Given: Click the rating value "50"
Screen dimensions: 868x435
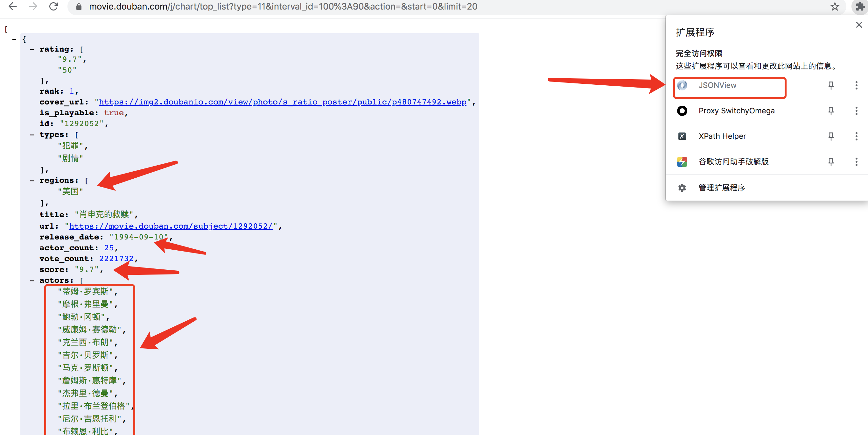Looking at the screenshot, I should 67,70.
